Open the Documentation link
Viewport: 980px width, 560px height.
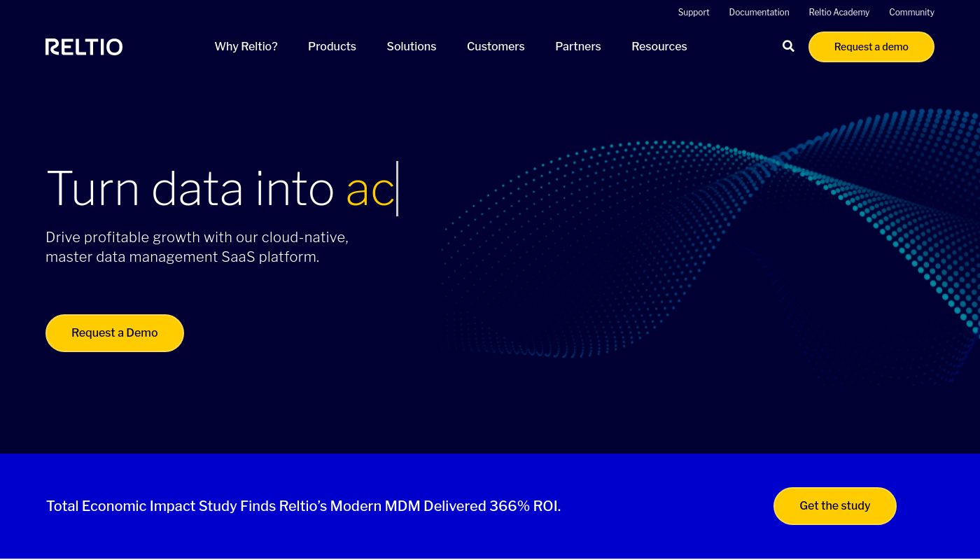pos(759,13)
